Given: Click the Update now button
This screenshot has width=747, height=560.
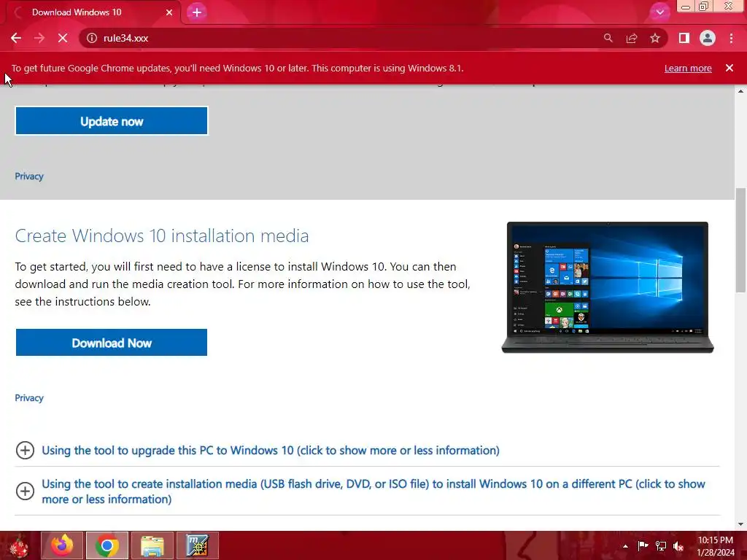Looking at the screenshot, I should (112, 121).
